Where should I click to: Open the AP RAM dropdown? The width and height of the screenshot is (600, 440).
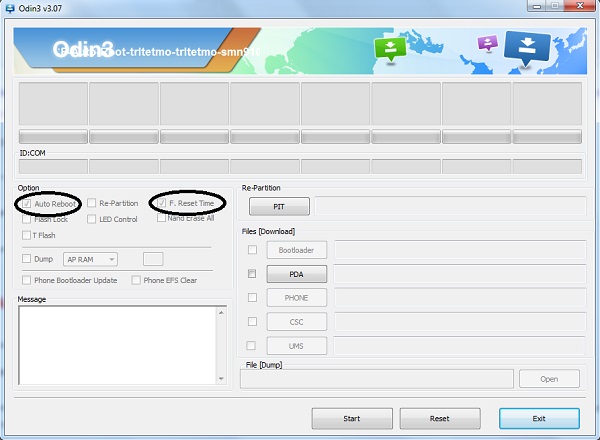point(90,259)
